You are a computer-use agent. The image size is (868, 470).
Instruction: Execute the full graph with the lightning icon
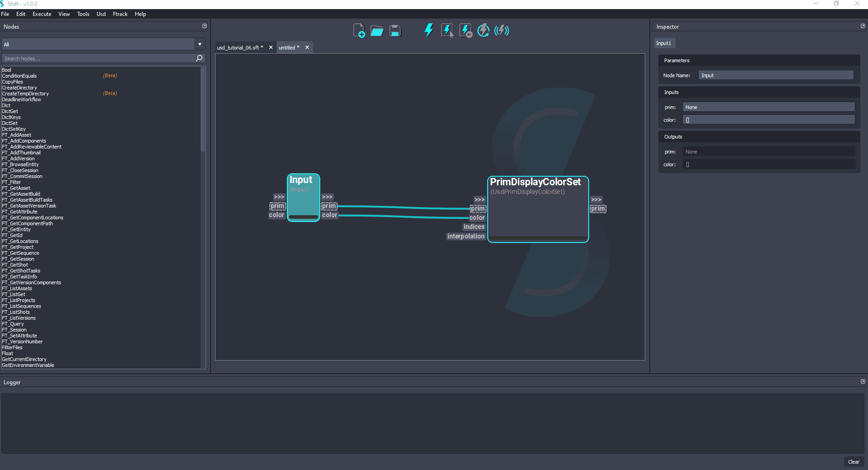pyautogui.click(x=428, y=30)
